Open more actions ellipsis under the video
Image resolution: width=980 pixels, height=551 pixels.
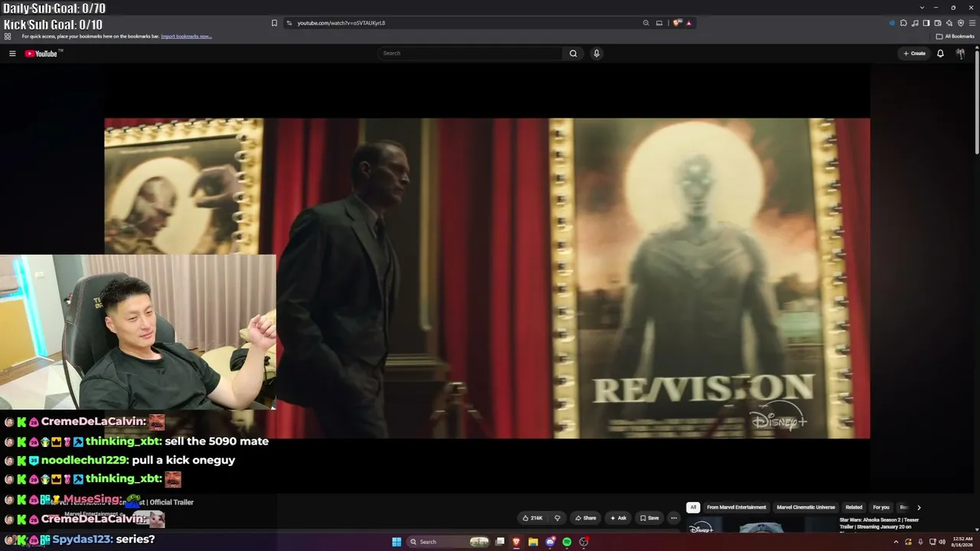[x=674, y=518]
